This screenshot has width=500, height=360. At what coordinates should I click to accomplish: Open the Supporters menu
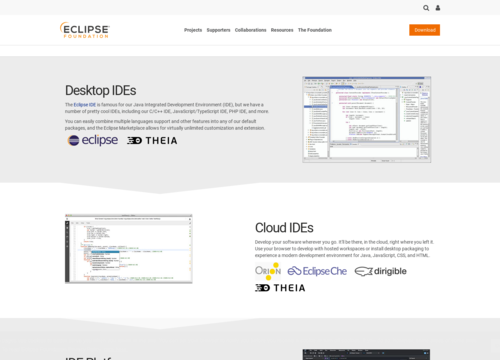pos(218,30)
